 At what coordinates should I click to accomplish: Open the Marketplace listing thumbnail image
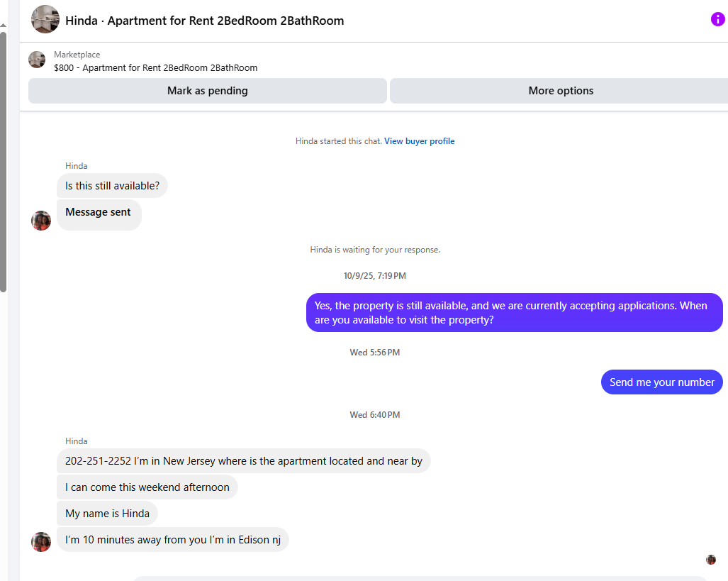tap(37, 60)
